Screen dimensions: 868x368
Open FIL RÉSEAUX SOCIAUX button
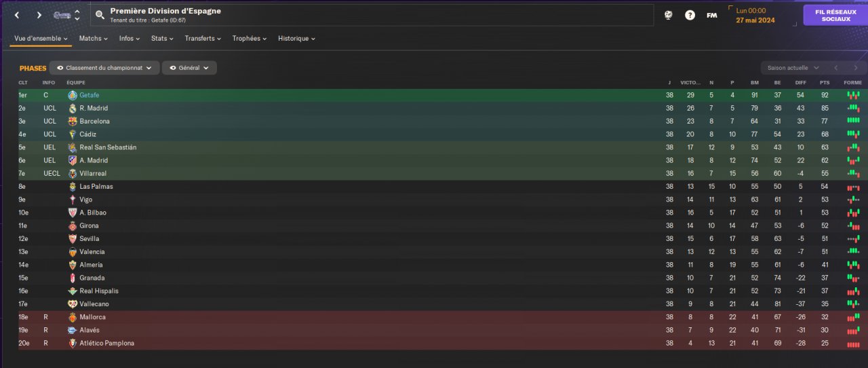835,16
